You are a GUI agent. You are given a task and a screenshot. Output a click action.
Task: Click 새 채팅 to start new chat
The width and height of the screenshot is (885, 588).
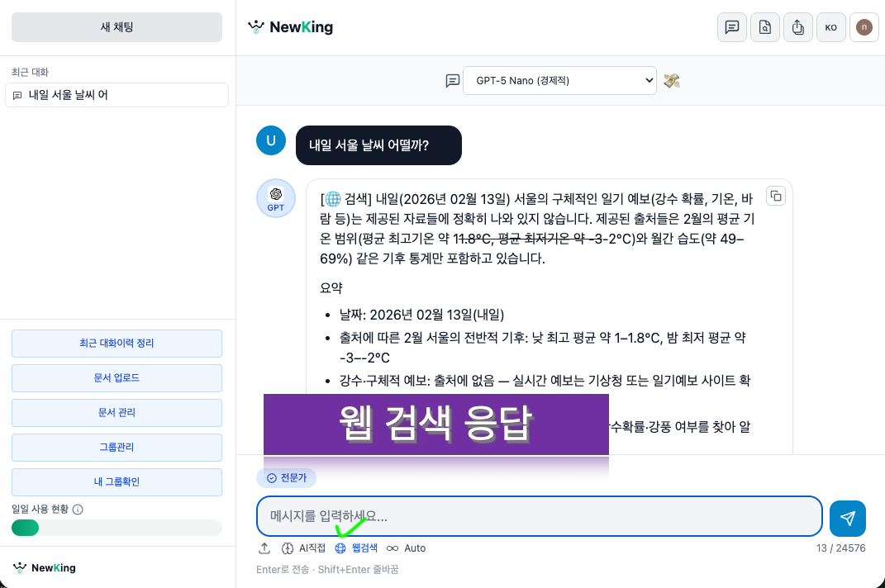117,27
